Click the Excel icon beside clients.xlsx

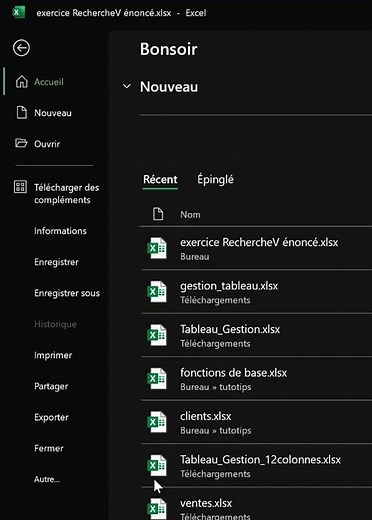(x=157, y=422)
